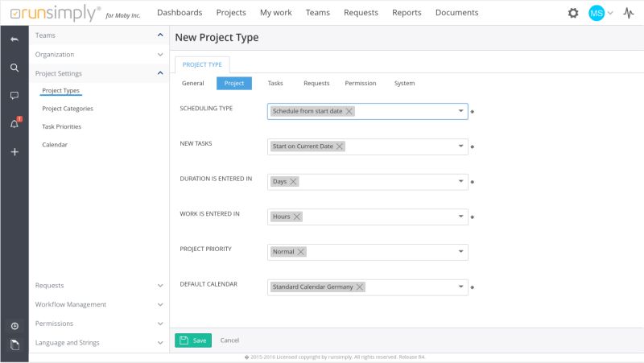The image size is (644, 363).
Task: Open Task Priorities in sidebar
Action: pos(62,127)
